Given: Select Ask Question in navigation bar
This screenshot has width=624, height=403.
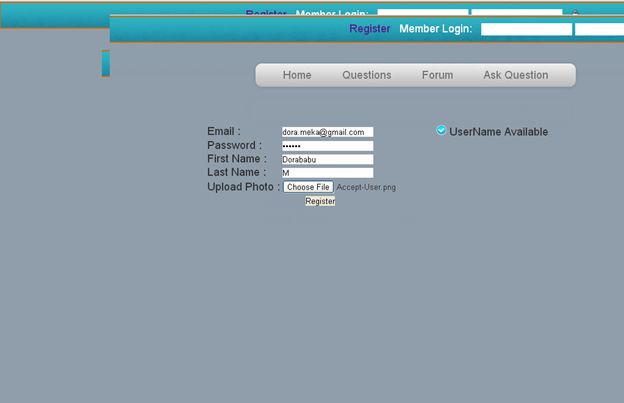Looking at the screenshot, I should 516,75.
